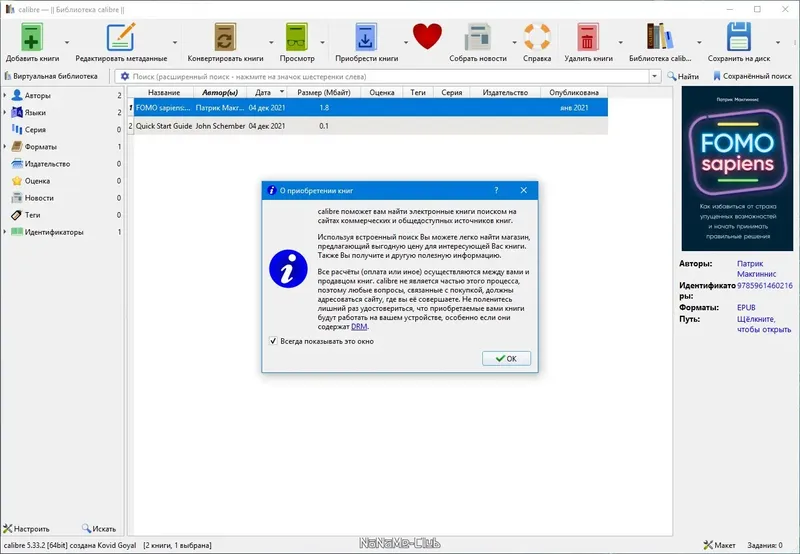Open search history dropdown

coord(655,77)
